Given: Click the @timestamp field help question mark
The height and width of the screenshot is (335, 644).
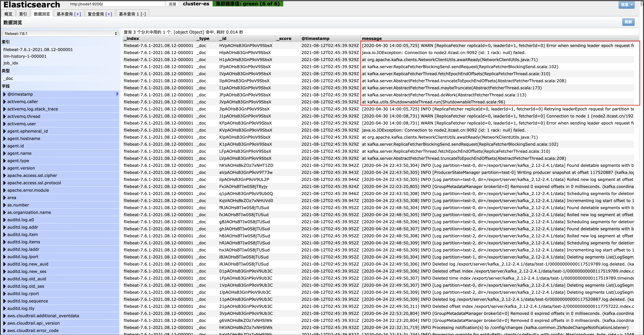Looking at the screenshot, I should [x=117, y=94].
